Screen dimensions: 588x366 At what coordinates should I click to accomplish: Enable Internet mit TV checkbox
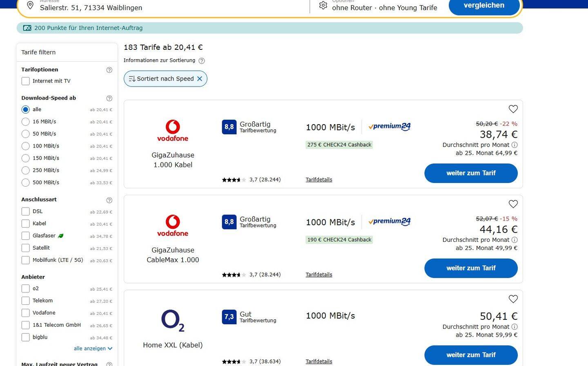[26, 81]
